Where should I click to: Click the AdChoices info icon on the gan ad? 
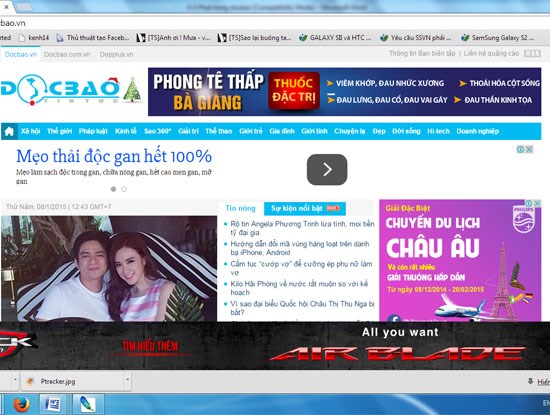pos(521,149)
